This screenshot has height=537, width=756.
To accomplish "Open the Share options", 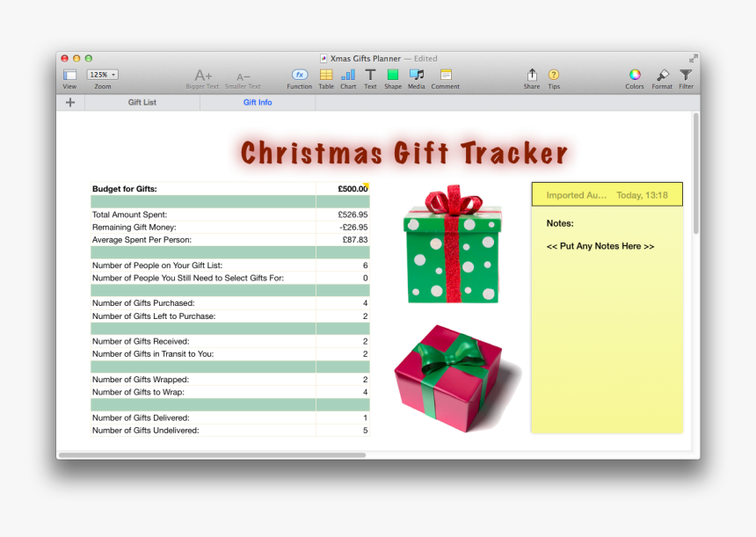I will point(531,78).
